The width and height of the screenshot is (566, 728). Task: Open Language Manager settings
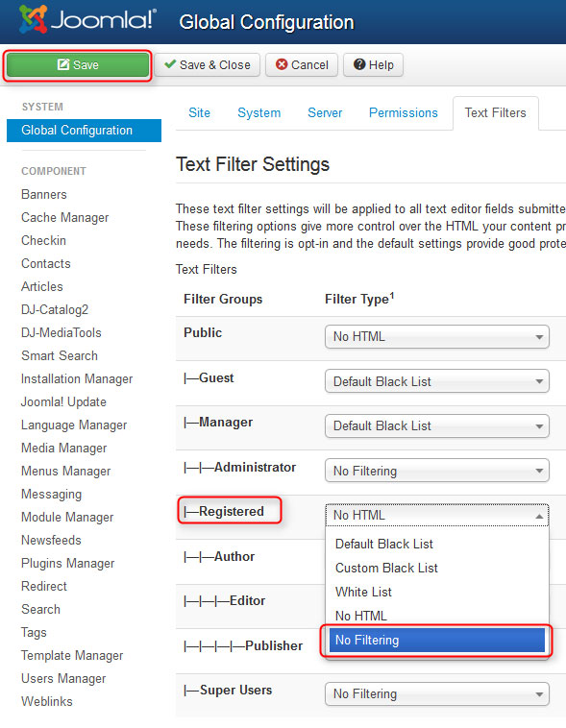[74, 425]
